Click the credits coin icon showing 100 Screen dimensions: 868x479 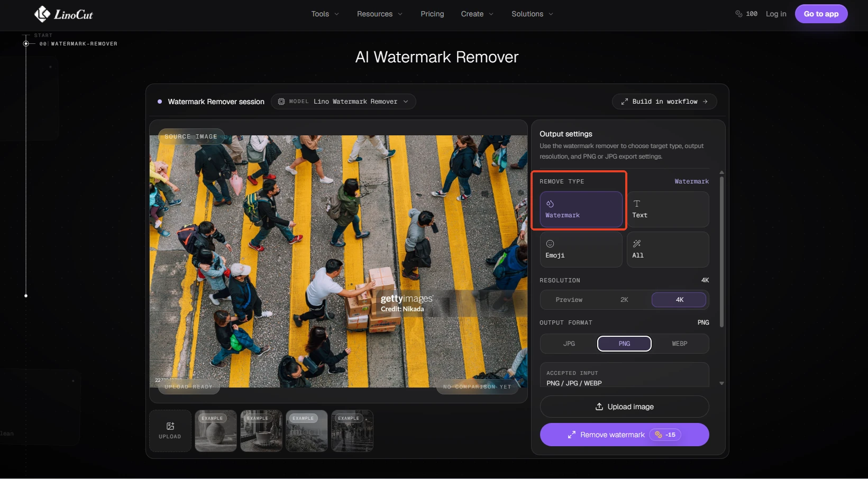pyautogui.click(x=739, y=14)
